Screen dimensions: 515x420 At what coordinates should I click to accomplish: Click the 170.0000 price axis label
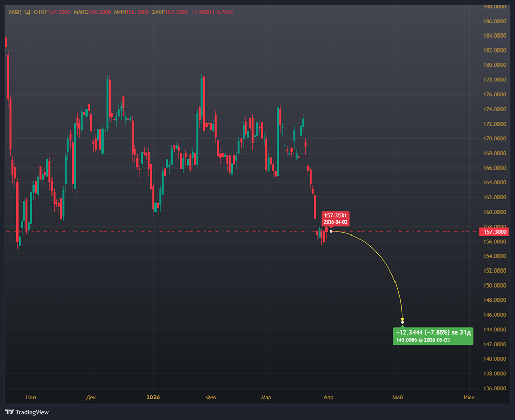[x=494, y=138]
